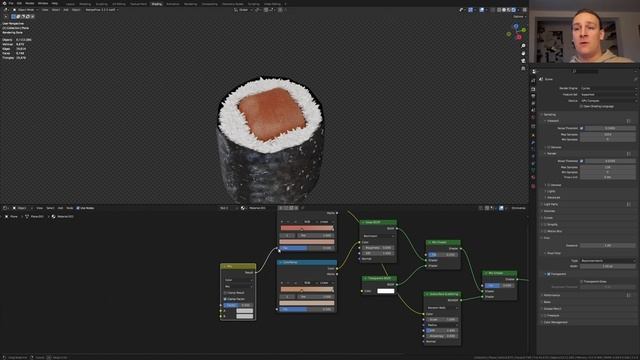Open the Object Mode dropdown in viewport
This screenshot has width=640, height=360.
coord(25,10)
